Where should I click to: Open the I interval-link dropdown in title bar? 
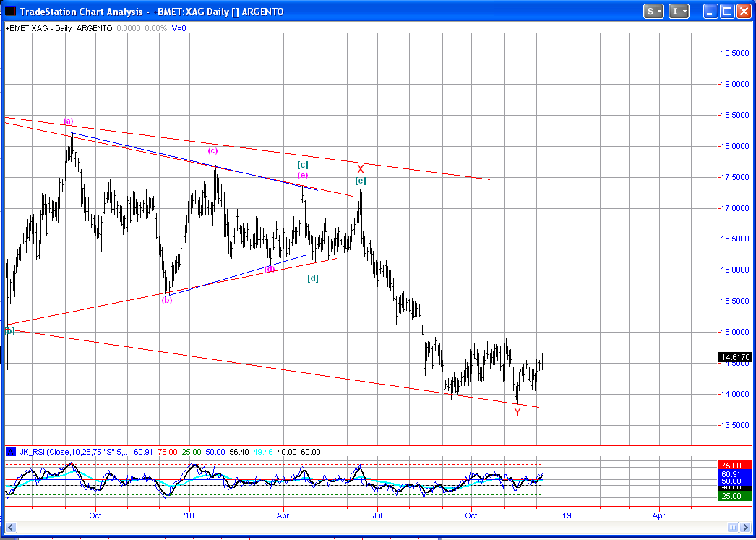tap(679, 12)
